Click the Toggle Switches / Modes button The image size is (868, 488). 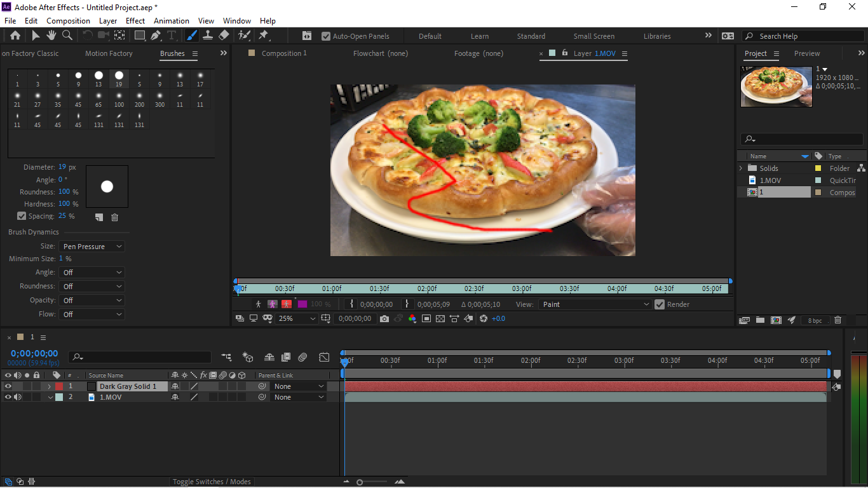tap(212, 482)
